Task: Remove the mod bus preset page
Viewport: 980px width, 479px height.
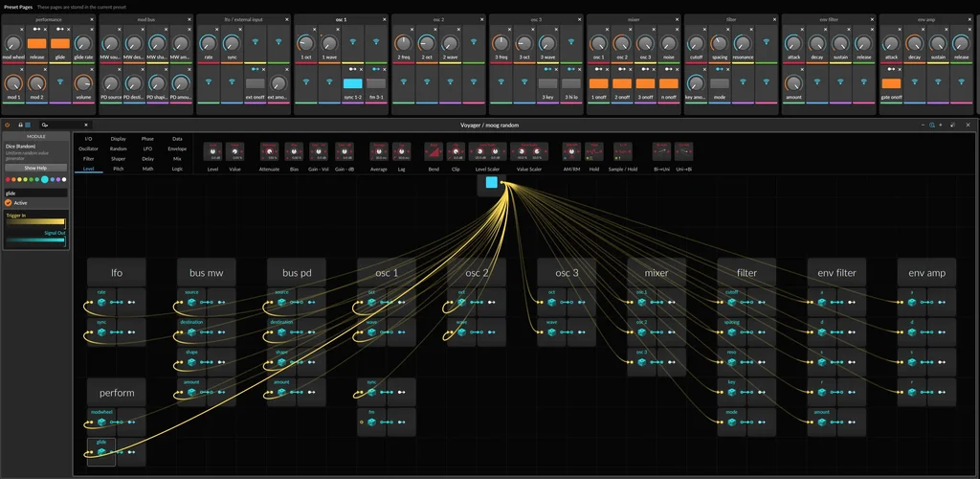Action: coord(189,19)
